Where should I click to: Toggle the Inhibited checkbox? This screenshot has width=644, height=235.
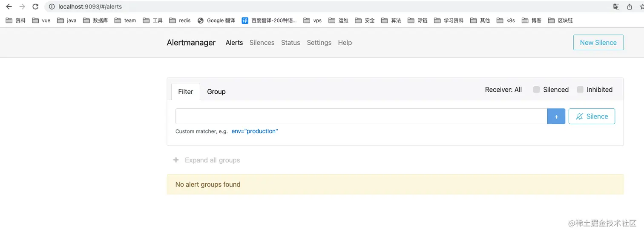(580, 90)
